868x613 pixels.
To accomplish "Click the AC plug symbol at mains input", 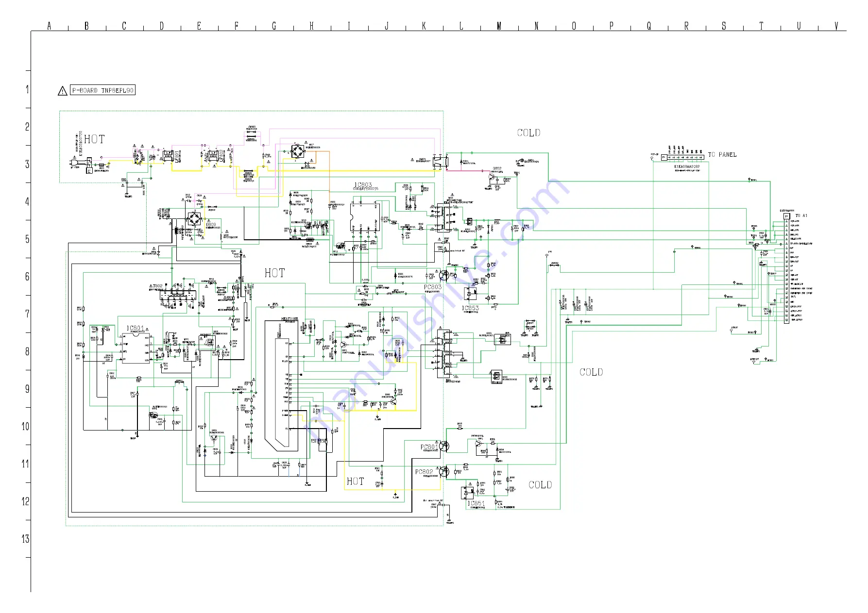I will point(75,162).
